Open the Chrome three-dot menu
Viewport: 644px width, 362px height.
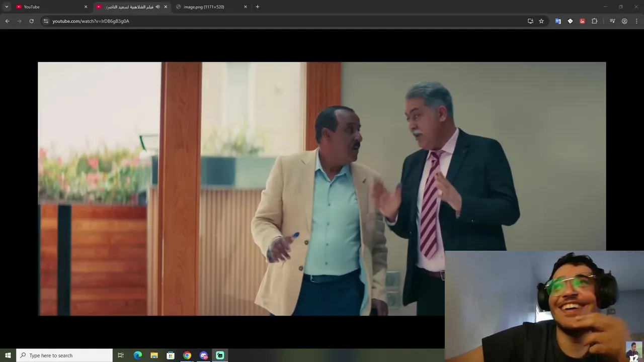(x=636, y=21)
